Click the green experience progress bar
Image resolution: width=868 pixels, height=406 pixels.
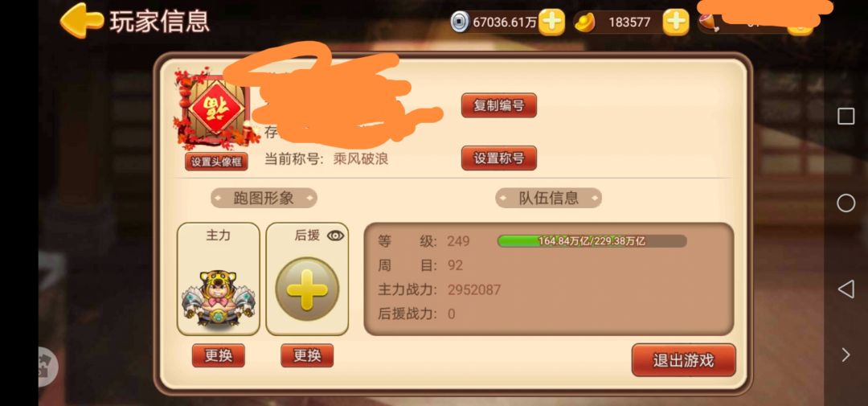(592, 241)
